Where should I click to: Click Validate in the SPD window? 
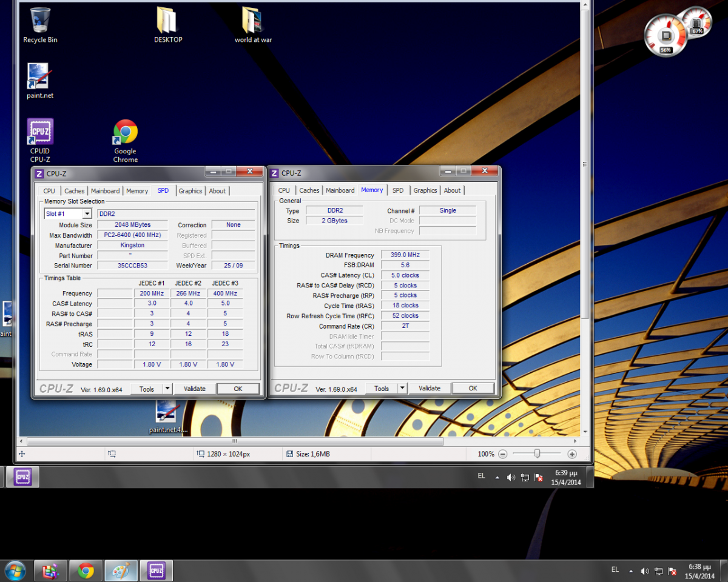(195, 389)
